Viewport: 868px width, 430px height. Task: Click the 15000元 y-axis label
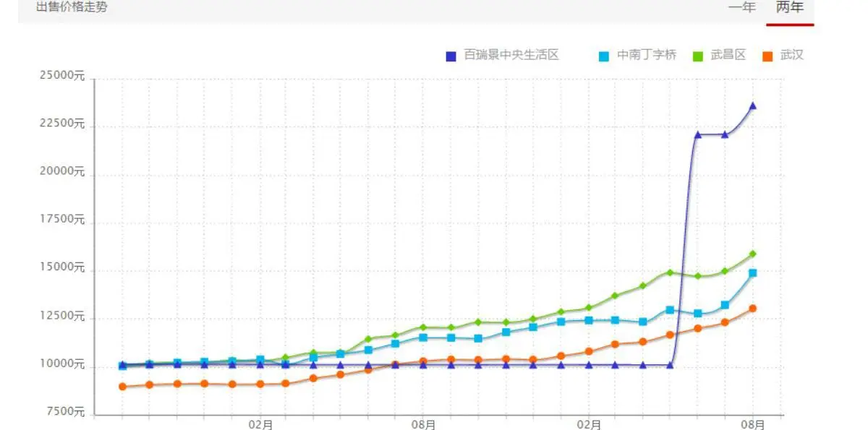coord(63,267)
